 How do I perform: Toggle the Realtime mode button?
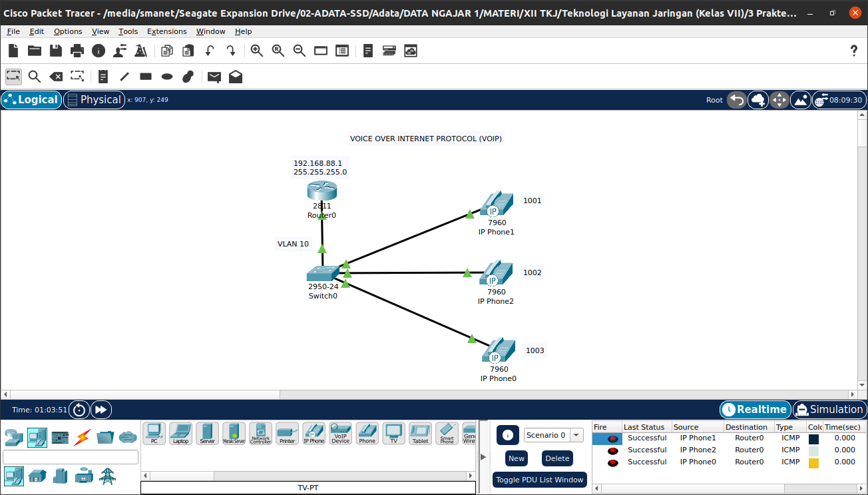click(x=755, y=410)
